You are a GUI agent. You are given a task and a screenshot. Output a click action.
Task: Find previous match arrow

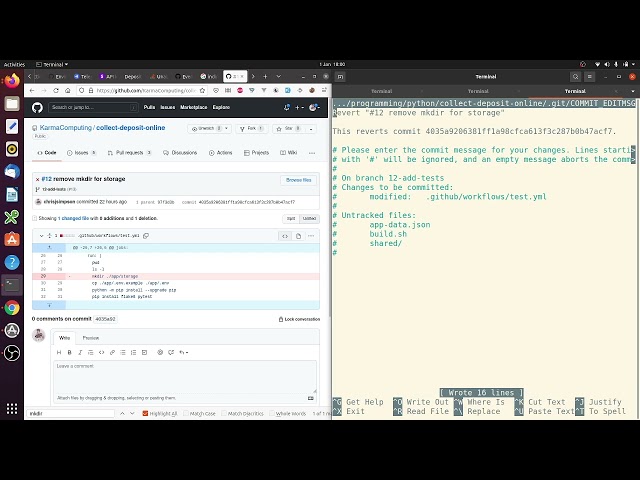point(122,413)
